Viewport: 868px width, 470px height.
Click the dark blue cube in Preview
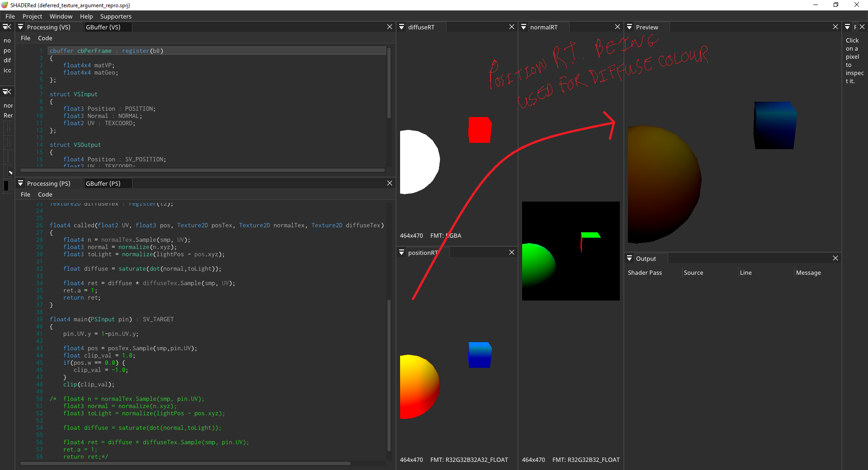[x=775, y=125]
